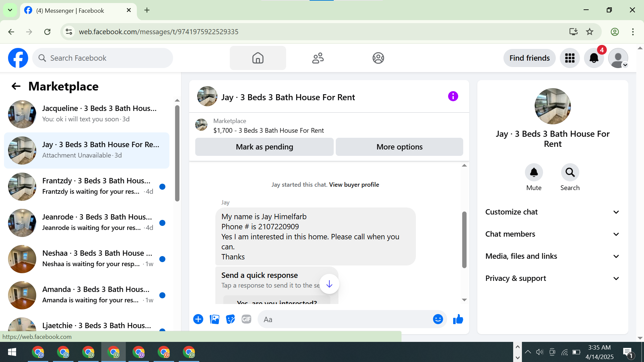Click the thumbs-up like send icon
This screenshot has height=362, width=644.
pyautogui.click(x=458, y=319)
